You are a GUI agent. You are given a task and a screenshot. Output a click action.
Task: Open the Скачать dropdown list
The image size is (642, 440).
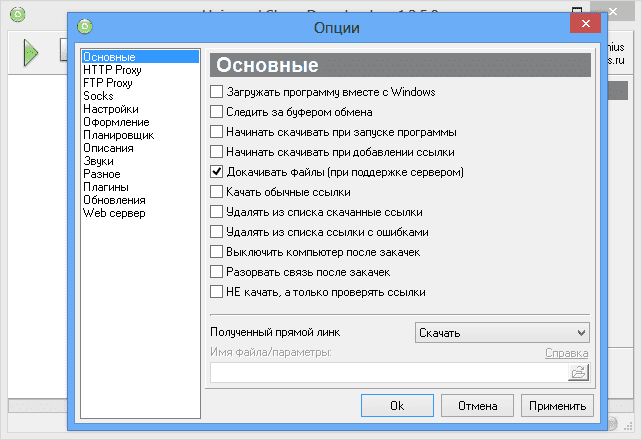[x=501, y=332]
